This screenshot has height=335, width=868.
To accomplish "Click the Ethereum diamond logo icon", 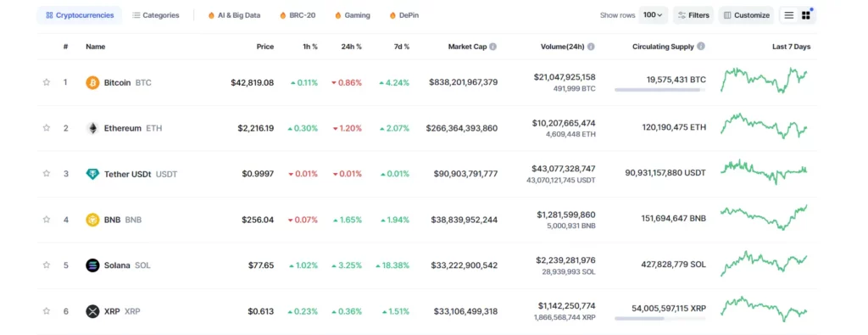I will [x=92, y=128].
